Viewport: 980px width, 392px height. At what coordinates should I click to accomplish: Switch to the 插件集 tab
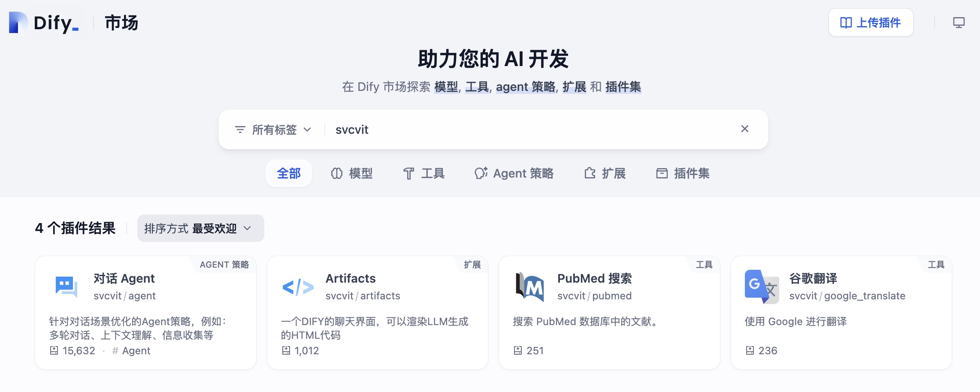click(683, 173)
